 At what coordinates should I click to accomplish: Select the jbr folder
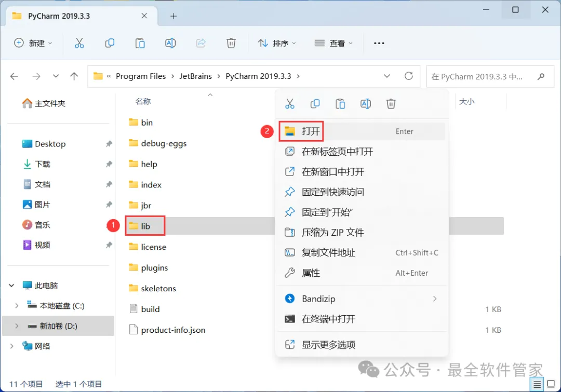pos(140,205)
